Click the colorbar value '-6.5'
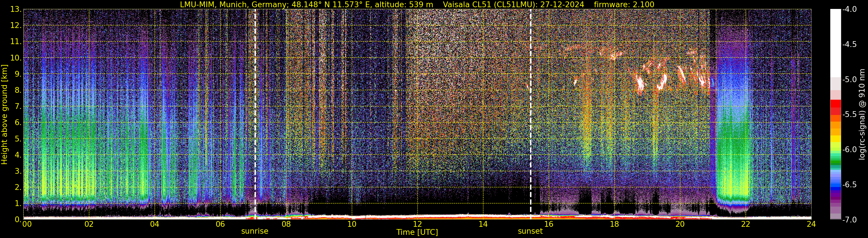 click(849, 185)
